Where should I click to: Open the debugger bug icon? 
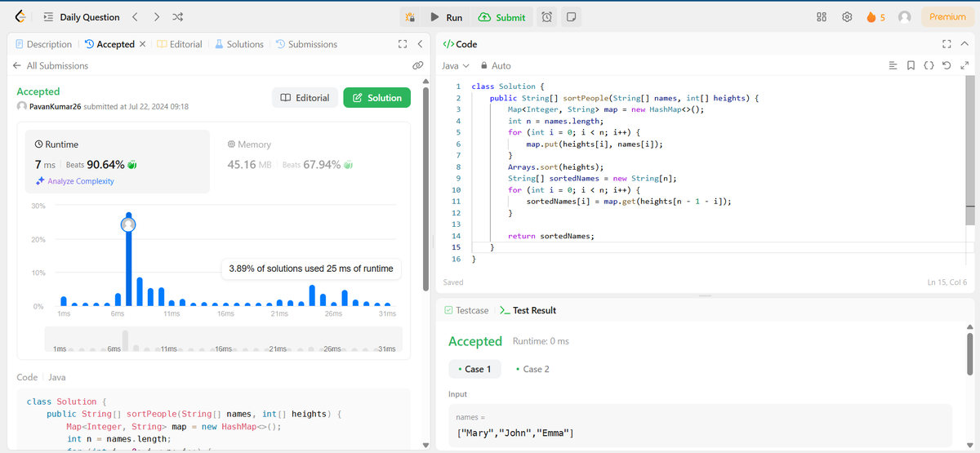411,17
